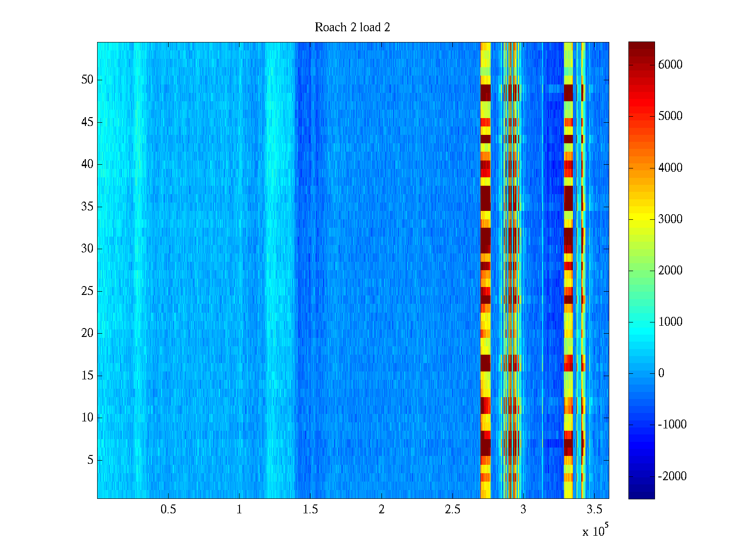
Task: Select the y-axis tick label 5
Action: 90,460
